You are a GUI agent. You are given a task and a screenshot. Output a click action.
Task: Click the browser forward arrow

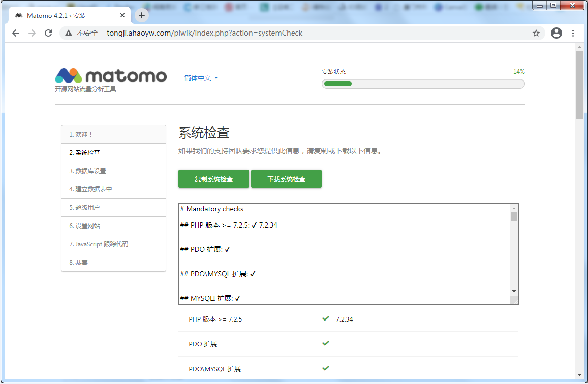pos(32,33)
